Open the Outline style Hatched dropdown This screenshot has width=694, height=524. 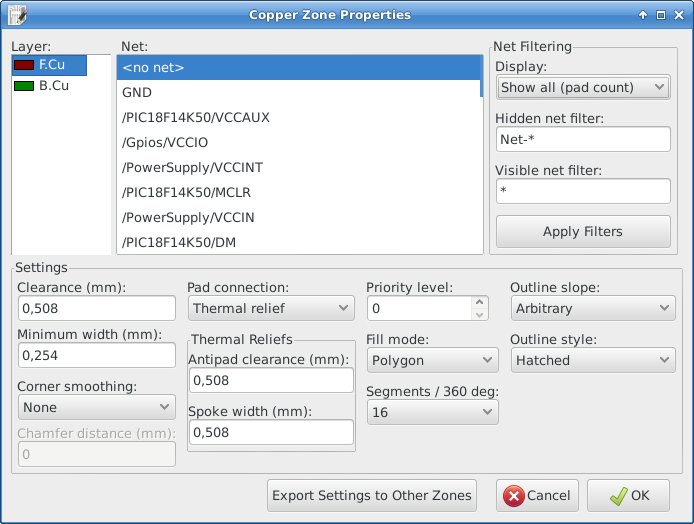click(x=592, y=360)
